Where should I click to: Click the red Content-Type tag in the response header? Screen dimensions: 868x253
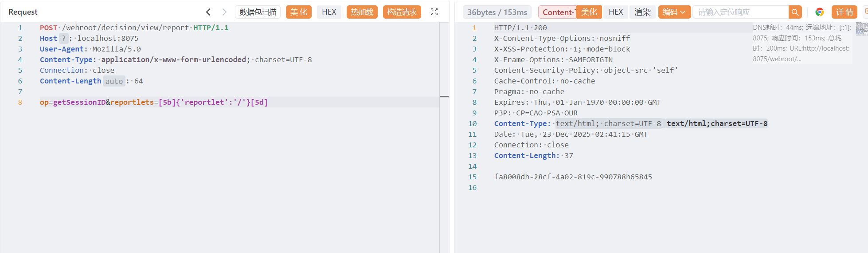(x=557, y=12)
